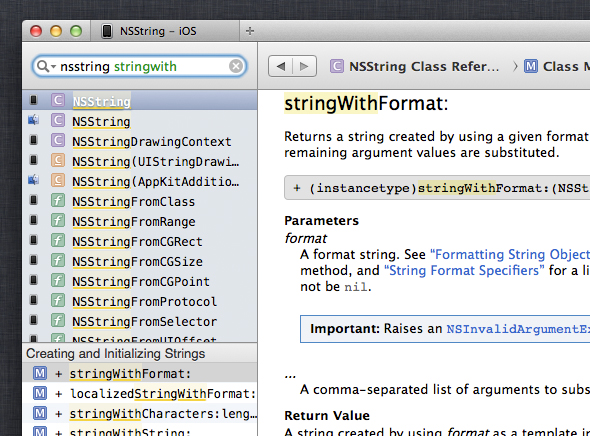The height and width of the screenshot is (436, 590).
Task: Add a new tab with plus button
Action: coord(249,31)
